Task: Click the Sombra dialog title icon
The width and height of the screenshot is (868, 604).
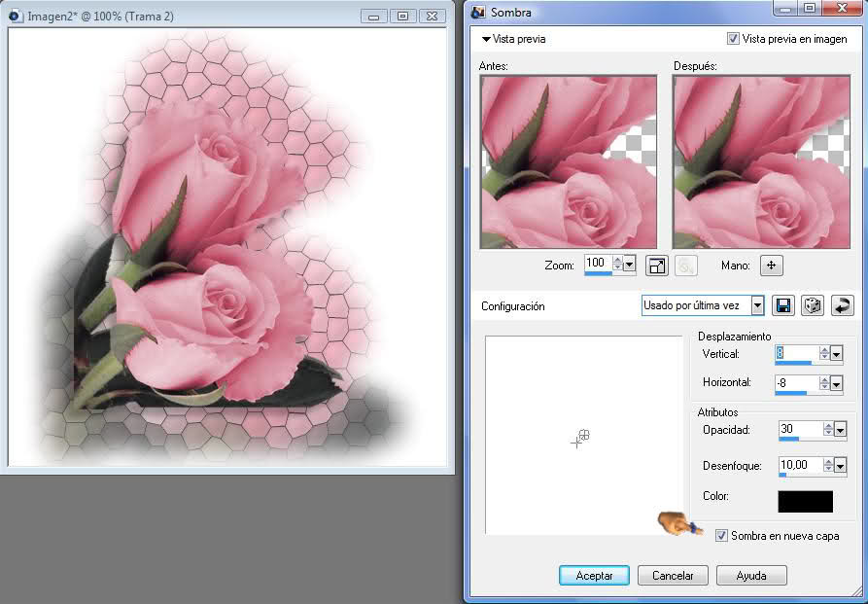Action: (478, 12)
